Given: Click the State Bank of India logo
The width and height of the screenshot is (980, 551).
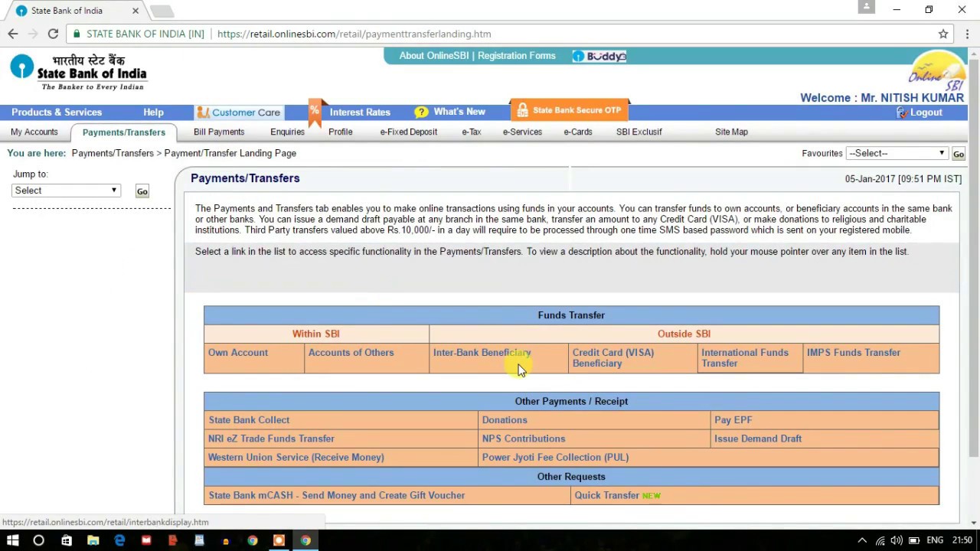Looking at the screenshot, I should click(x=78, y=72).
